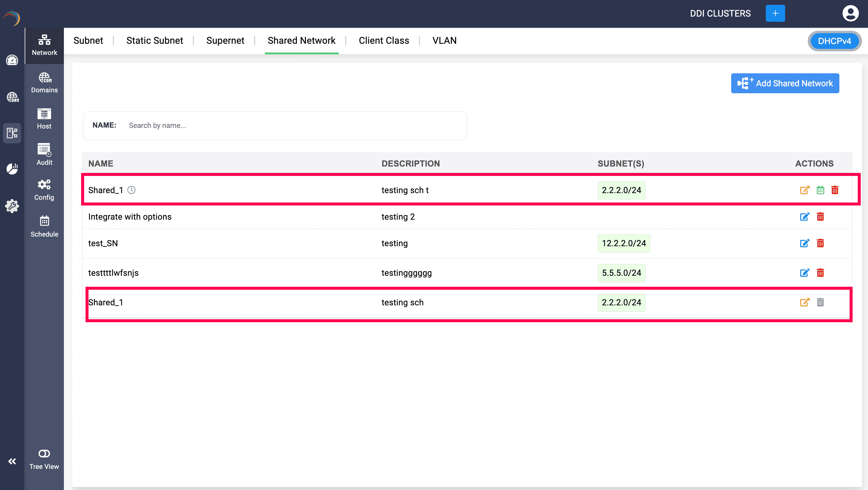
Task: Toggle the DHCPv4 protocol switch
Action: (x=834, y=41)
